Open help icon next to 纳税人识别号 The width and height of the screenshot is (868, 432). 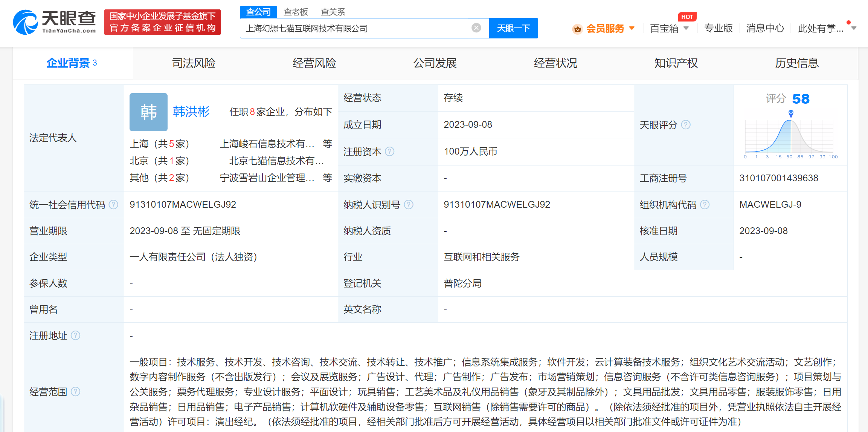[x=409, y=205]
